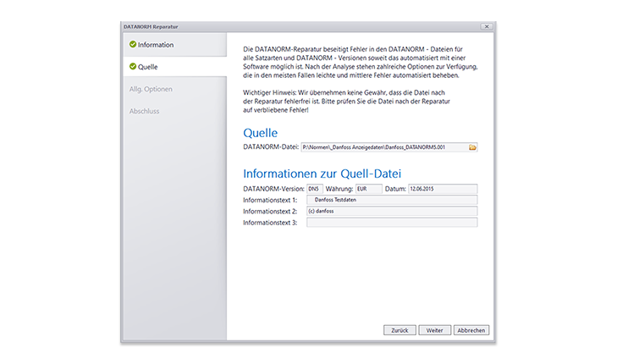Click the Währung field containing EUR
The width and height of the screenshot is (617, 364).
(369, 189)
